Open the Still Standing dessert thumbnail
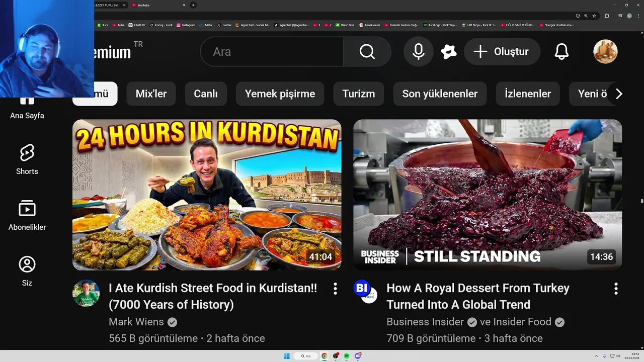This screenshot has height=362, width=644. pyautogui.click(x=488, y=195)
